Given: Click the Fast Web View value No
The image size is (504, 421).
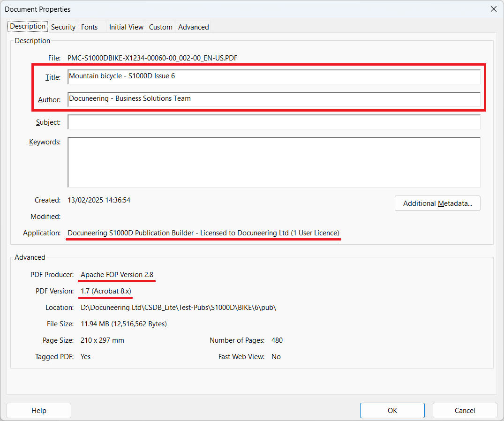Looking at the screenshot, I should (x=276, y=357).
